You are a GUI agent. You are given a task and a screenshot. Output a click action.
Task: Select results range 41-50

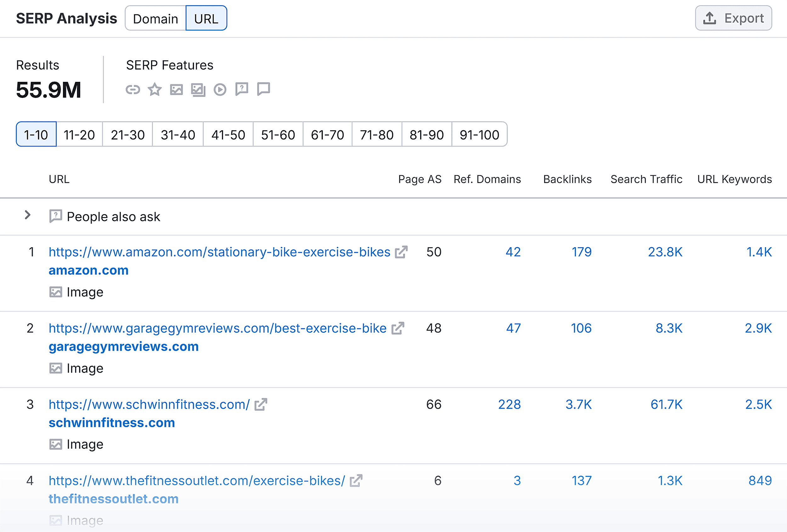[x=228, y=134]
